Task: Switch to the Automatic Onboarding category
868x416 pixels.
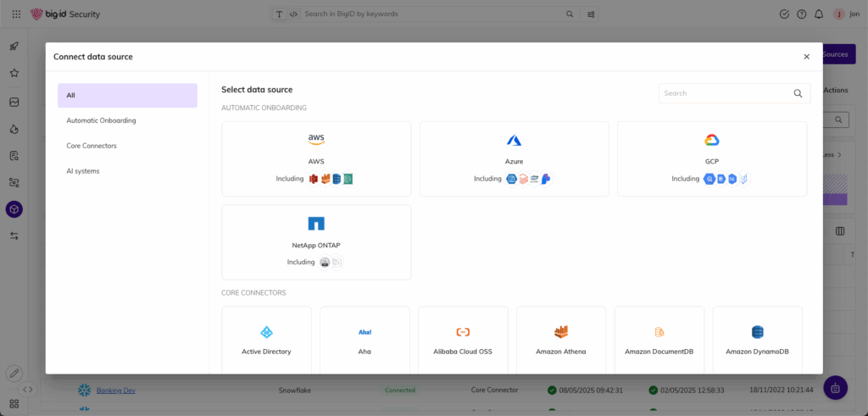Action: tap(102, 120)
